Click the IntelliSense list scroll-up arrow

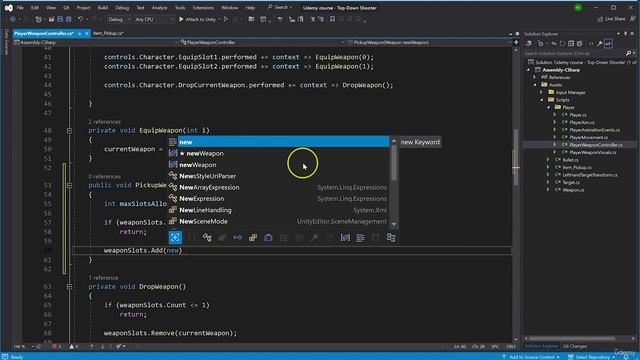point(394,141)
